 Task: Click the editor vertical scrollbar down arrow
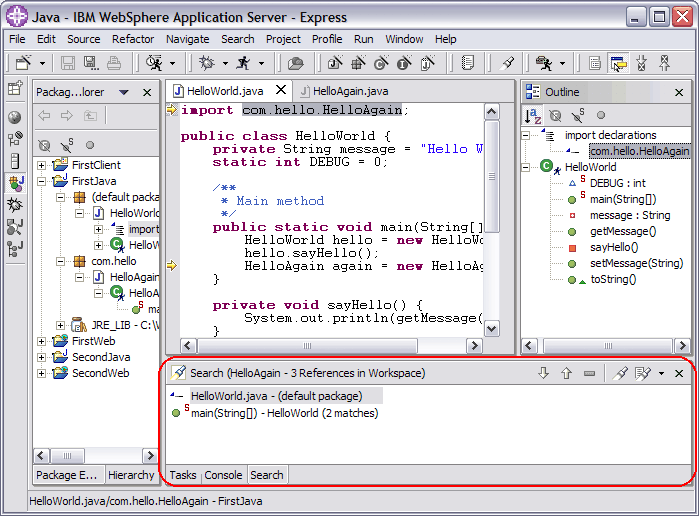(491, 329)
